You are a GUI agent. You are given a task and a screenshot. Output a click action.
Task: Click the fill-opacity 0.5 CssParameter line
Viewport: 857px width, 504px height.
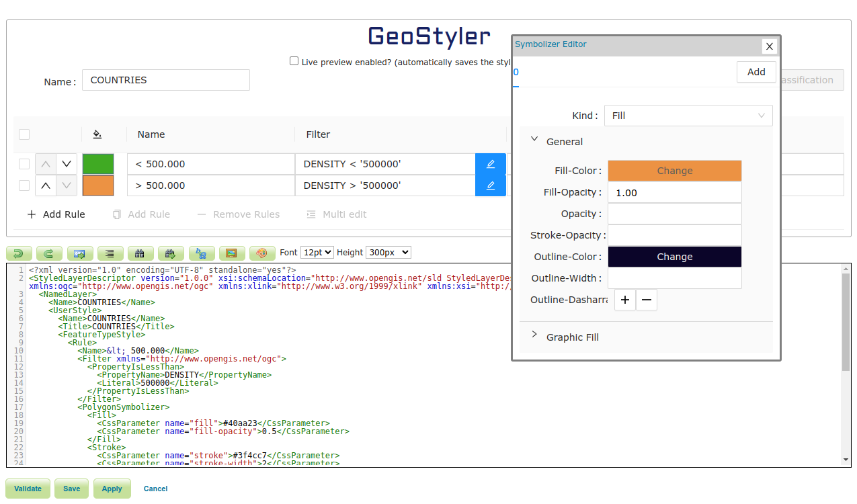pyautogui.click(x=223, y=431)
